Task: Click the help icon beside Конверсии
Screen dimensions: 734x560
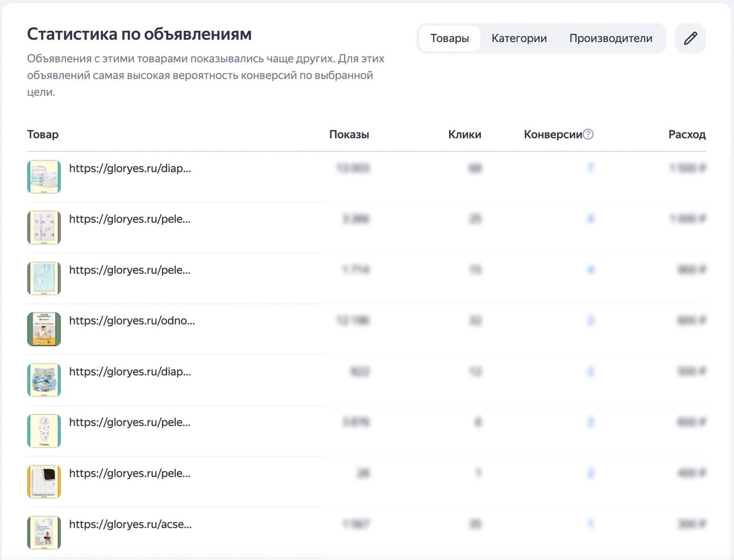Action: tap(588, 134)
